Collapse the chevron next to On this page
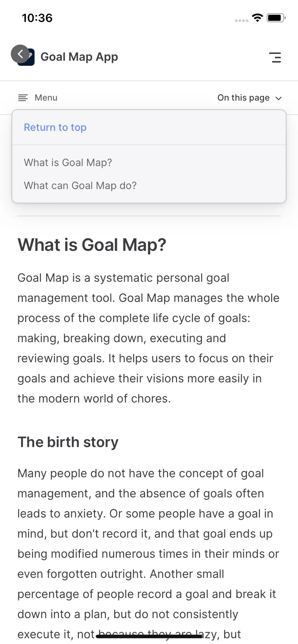This screenshot has width=298, height=644. coord(279,98)
